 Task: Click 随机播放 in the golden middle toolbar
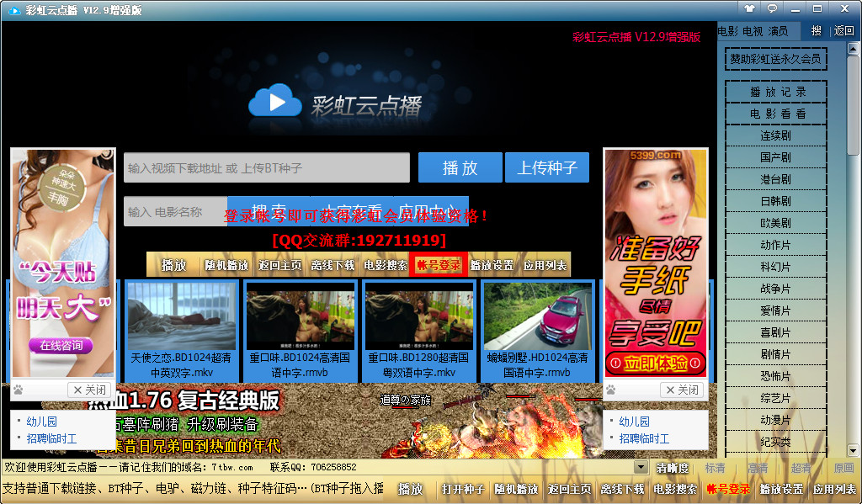[226, 266]
